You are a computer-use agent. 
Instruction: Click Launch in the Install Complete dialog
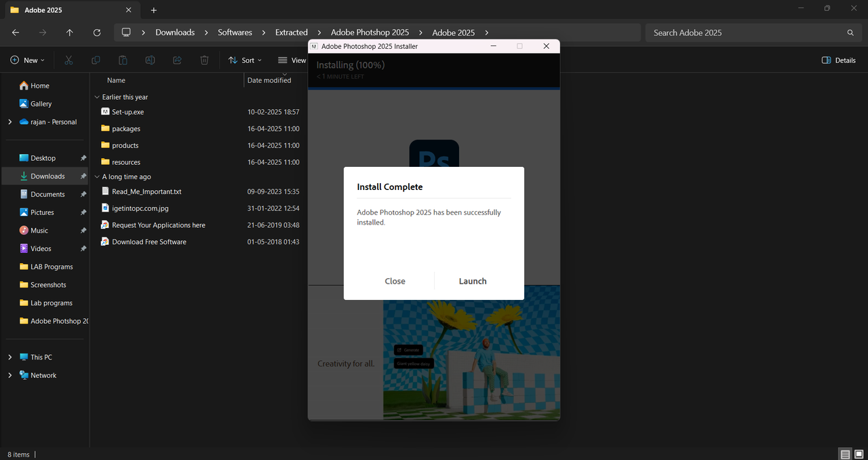coord(473,281)
